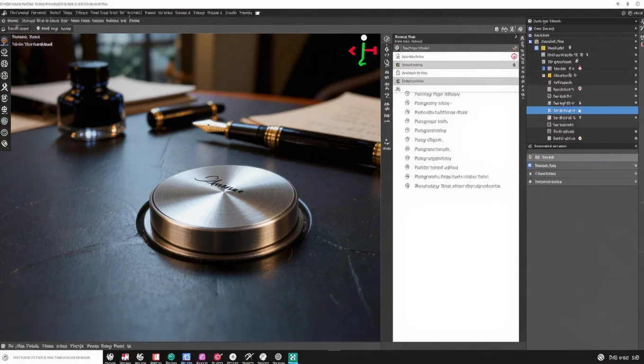Click the white dot atop the viewport gizmo
Image resolution: width=644 pixels, height=364 pixels.
pyautogui.click(x=364, y=38)
